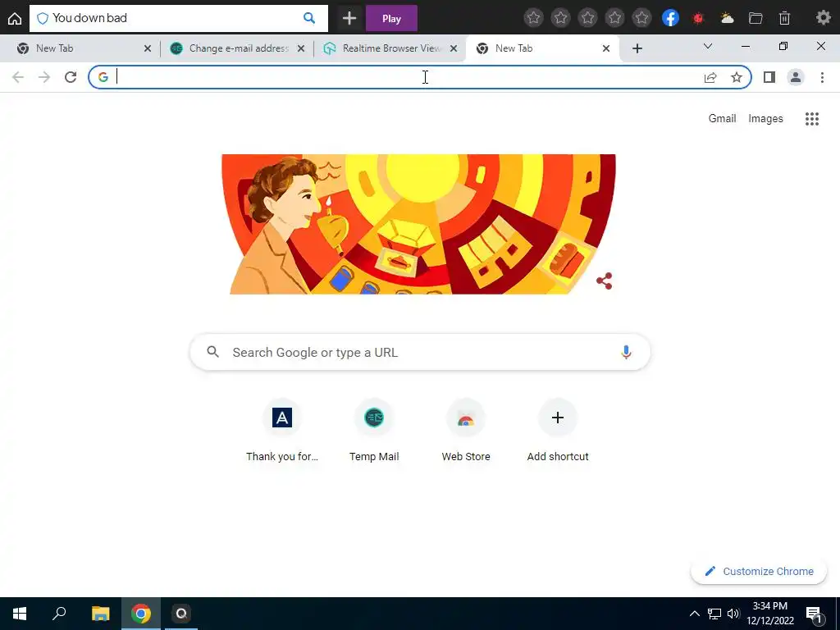Open the Chrome three-dot menu
This screenshot has height=630, width=840.
pos(822,77)
